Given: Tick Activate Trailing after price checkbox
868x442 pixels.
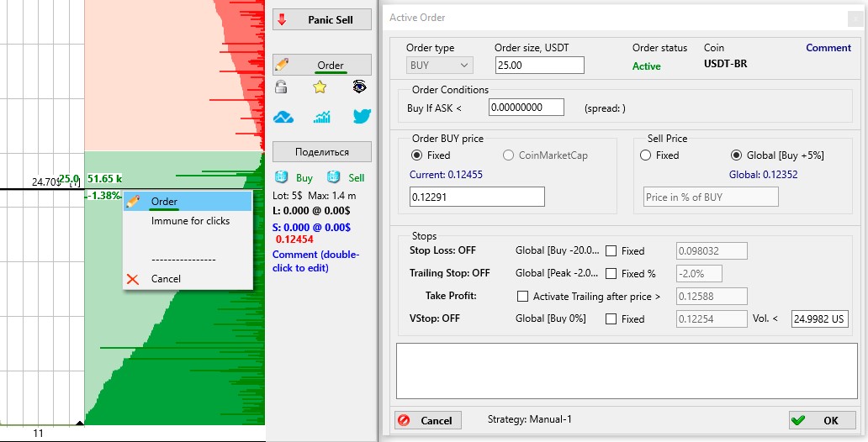Looking at the screenshot, I should [523, 297].
